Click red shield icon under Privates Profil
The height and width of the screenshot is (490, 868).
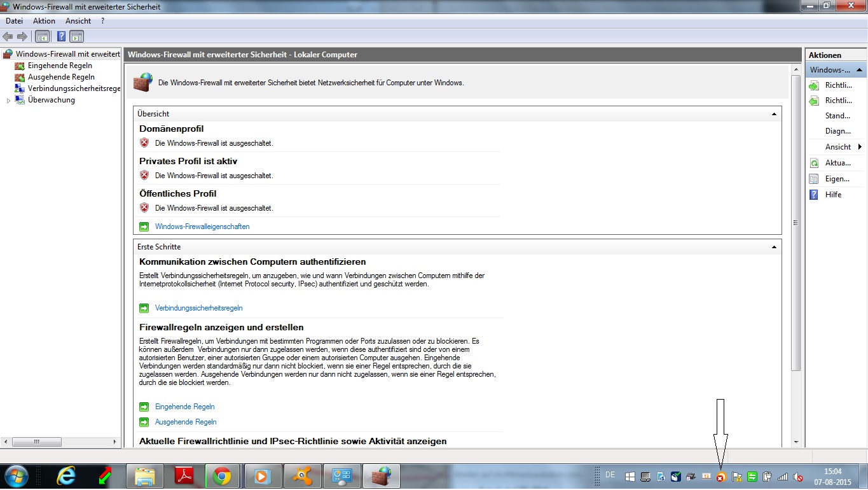click(x=144, y=175)
